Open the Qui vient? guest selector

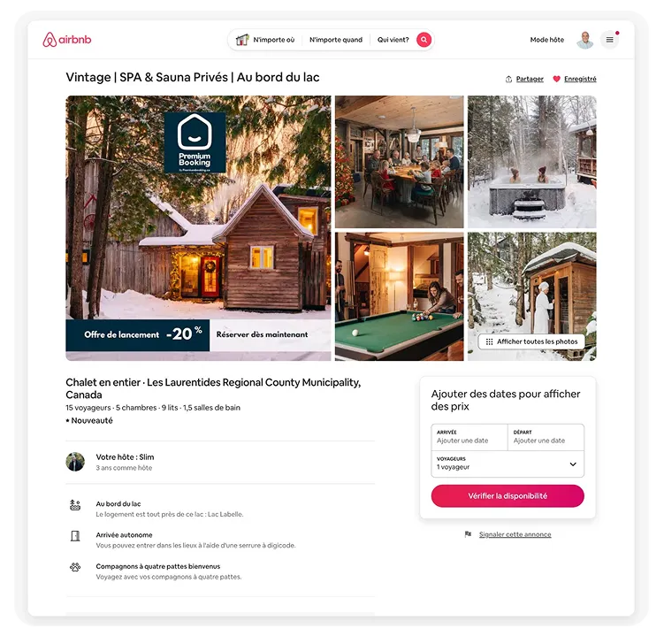coord(393,40)
